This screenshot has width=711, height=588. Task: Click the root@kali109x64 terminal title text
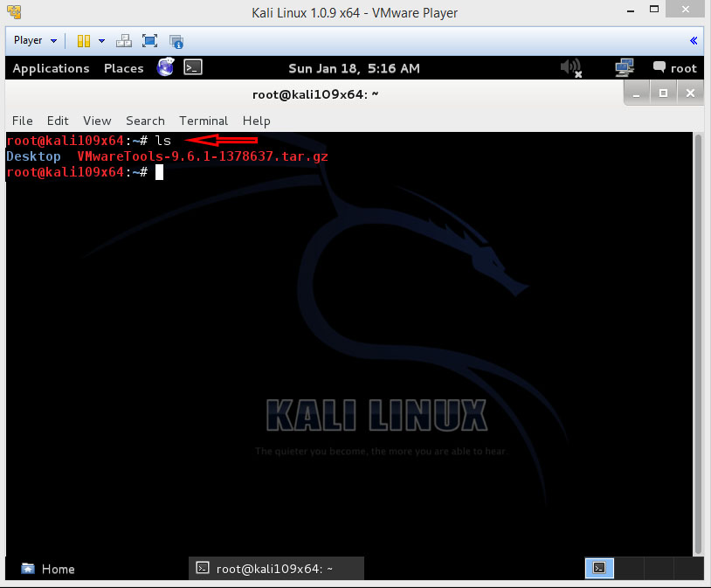click(315, 94)
